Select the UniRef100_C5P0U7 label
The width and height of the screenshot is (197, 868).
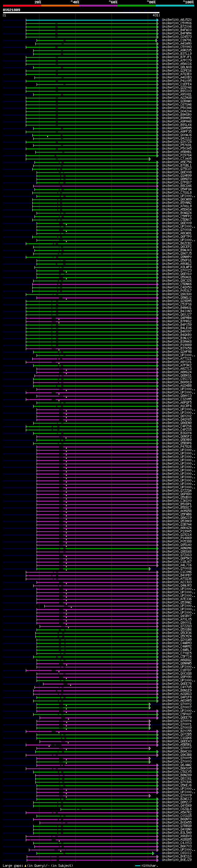(177, 714)
